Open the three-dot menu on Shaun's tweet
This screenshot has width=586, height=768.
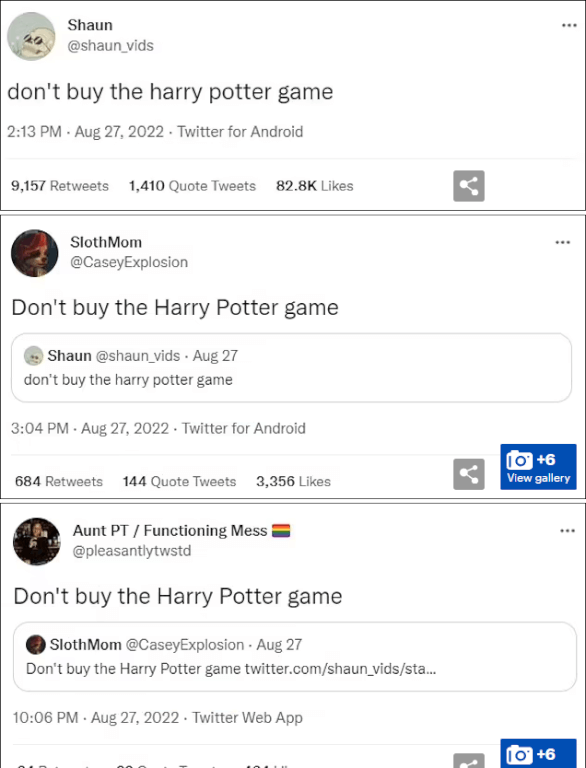point(568,25)
